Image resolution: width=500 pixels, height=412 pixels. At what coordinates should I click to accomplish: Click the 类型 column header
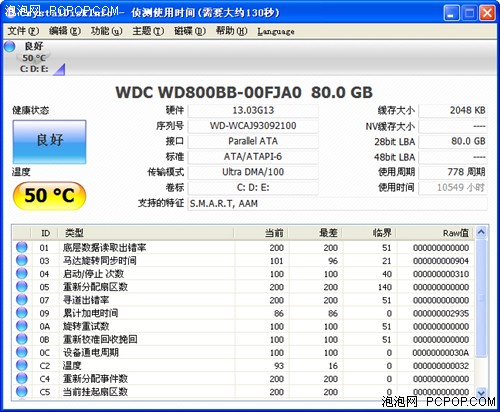(146, 233)
